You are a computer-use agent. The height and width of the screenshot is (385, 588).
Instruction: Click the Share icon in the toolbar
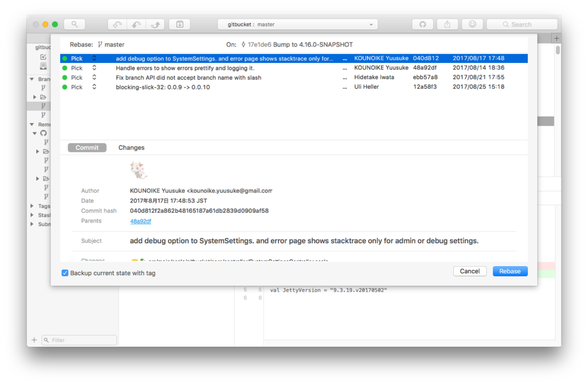447,24
